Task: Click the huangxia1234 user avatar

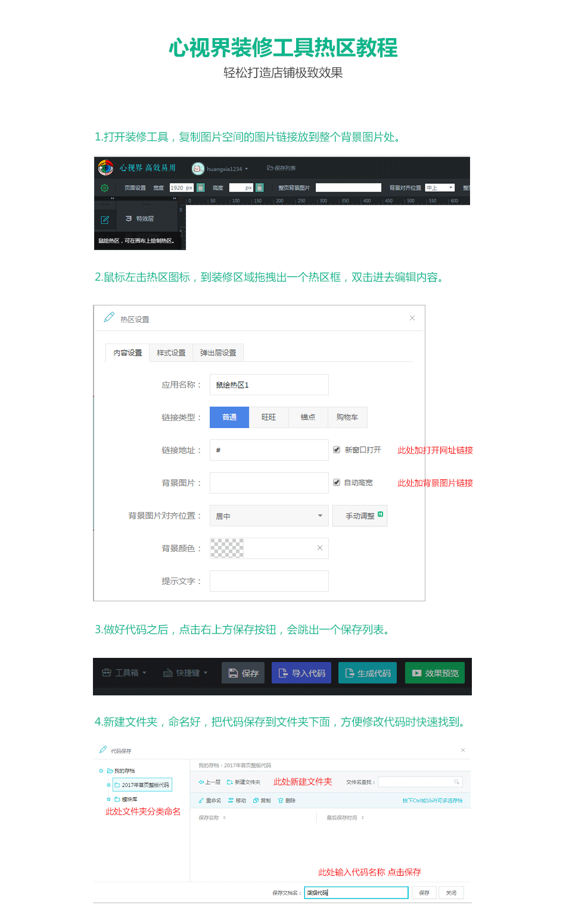Action: pyautogui.click(x=198, y=168)
